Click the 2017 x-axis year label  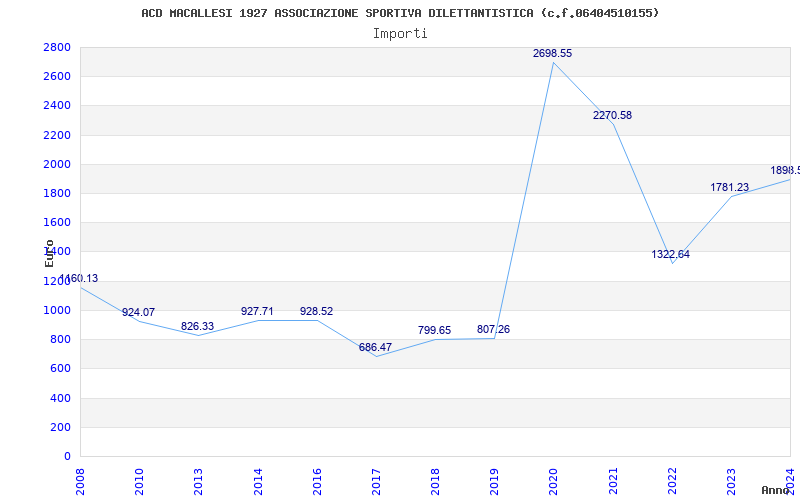(376, 482)
